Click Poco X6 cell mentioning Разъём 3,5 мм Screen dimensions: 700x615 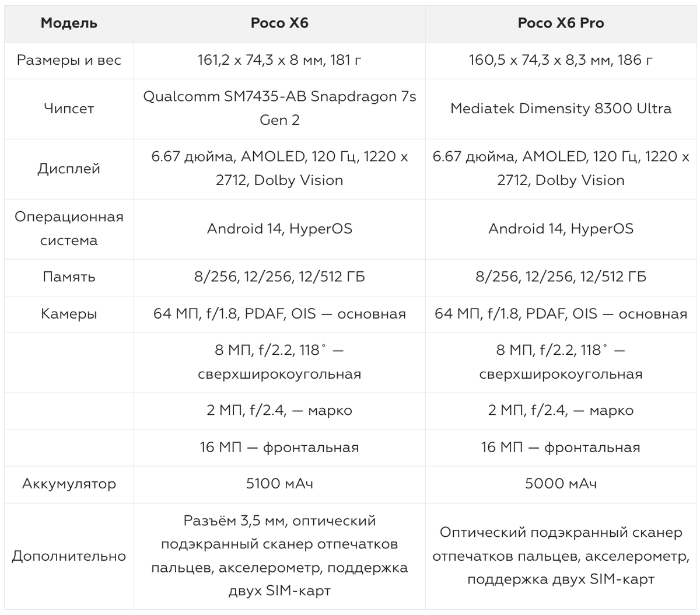pyautogui.click(x=279, y=556)
